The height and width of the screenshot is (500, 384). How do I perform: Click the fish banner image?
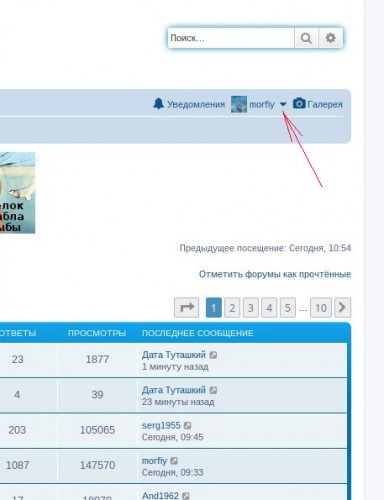[17, 193]
